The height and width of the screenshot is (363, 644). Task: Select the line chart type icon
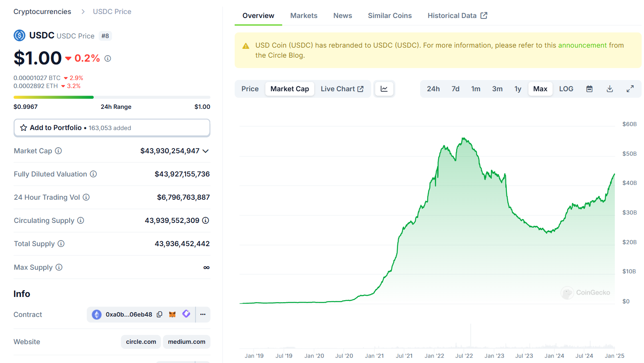point(384,89)
